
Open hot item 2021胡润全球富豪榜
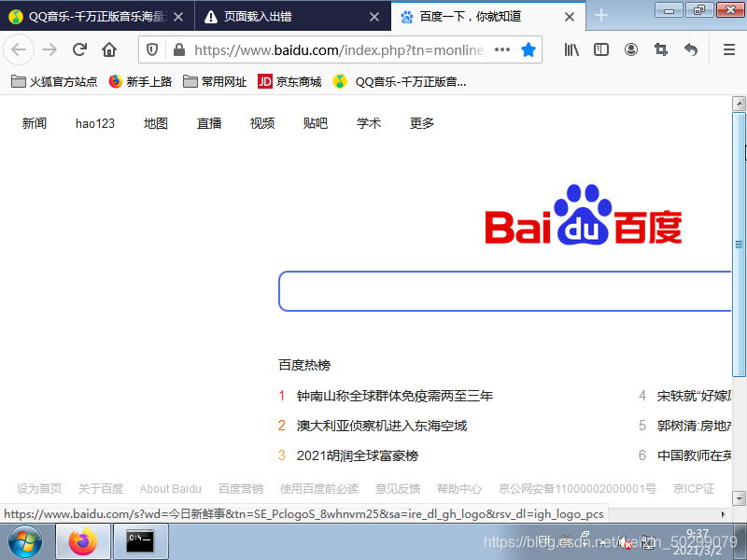tap(358, 455)
